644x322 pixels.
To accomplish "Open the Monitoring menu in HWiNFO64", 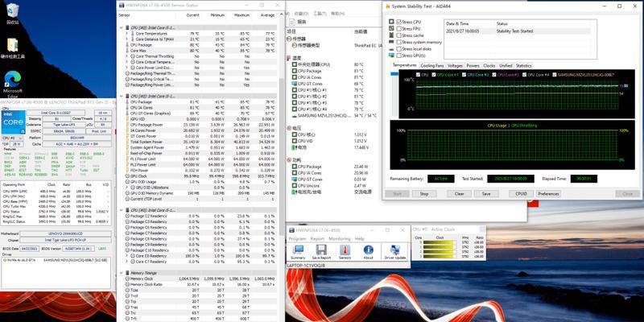I will point(340,238).
